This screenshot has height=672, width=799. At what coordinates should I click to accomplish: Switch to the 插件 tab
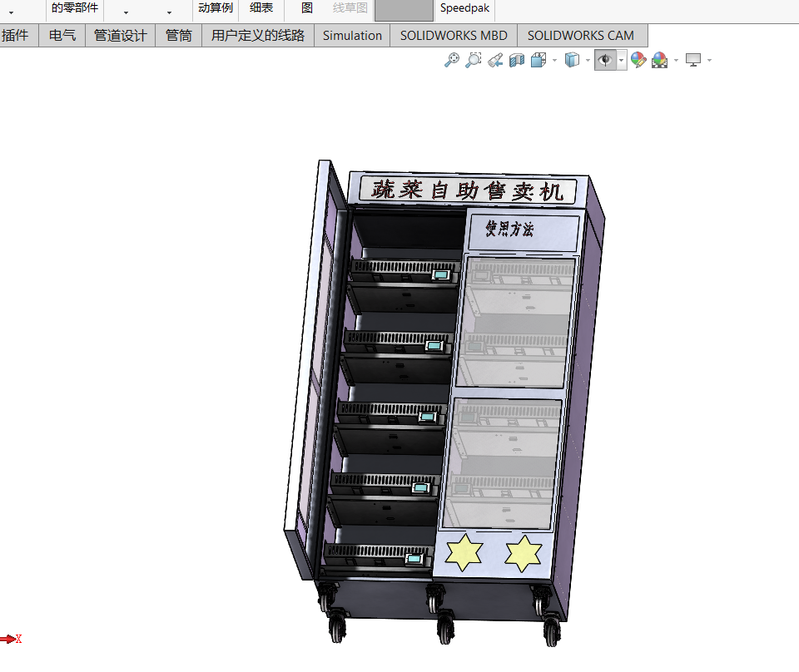[x=19, y=36]
